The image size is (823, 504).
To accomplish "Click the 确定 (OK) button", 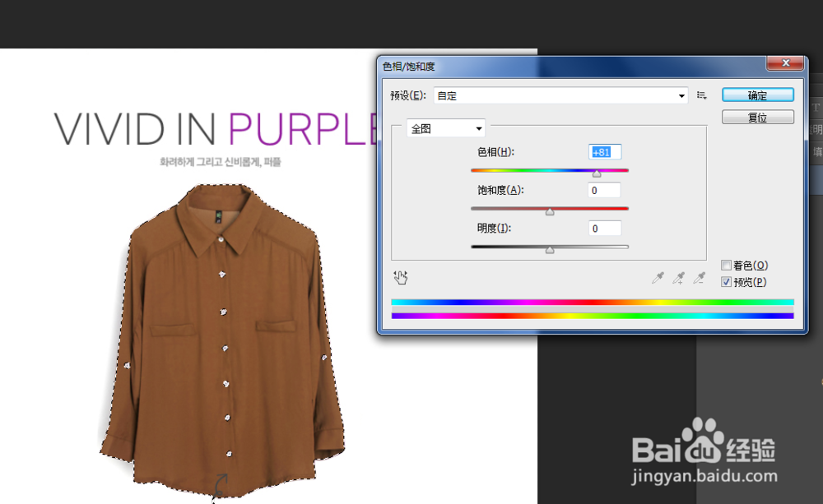I will click(x=758, y=95).
